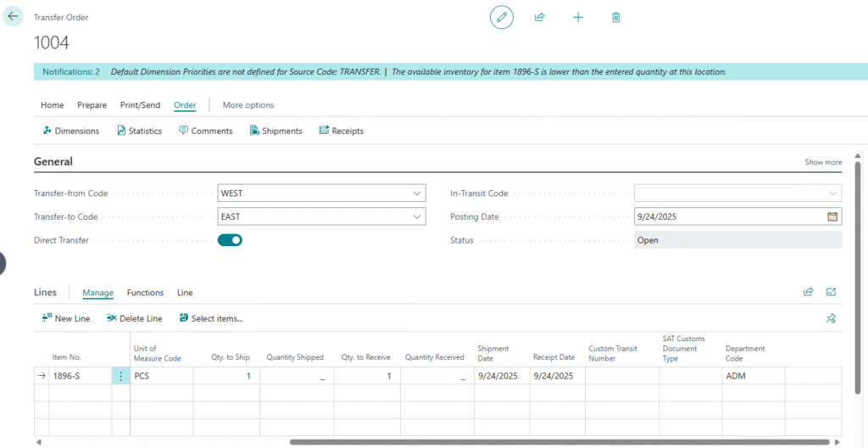Click Show more in General section

[822, 162]
